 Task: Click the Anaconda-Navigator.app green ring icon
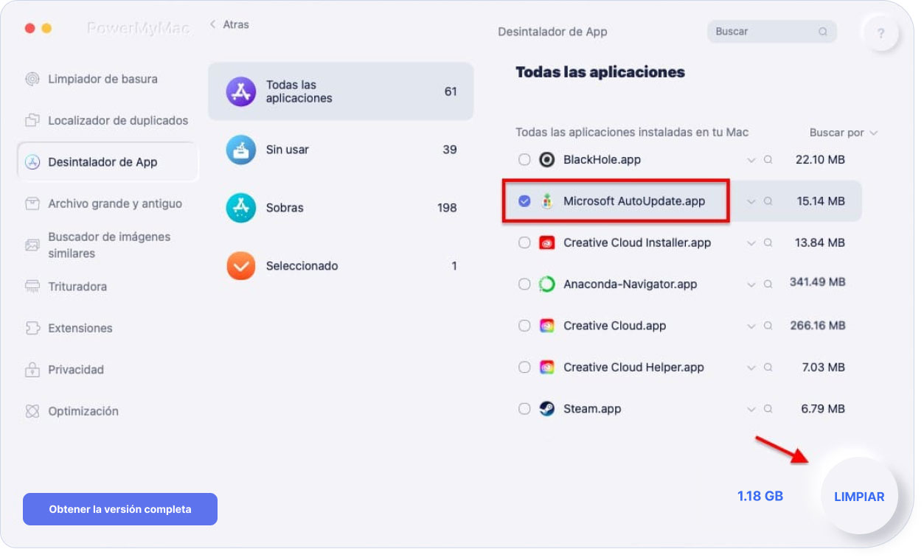pos(546,284)
